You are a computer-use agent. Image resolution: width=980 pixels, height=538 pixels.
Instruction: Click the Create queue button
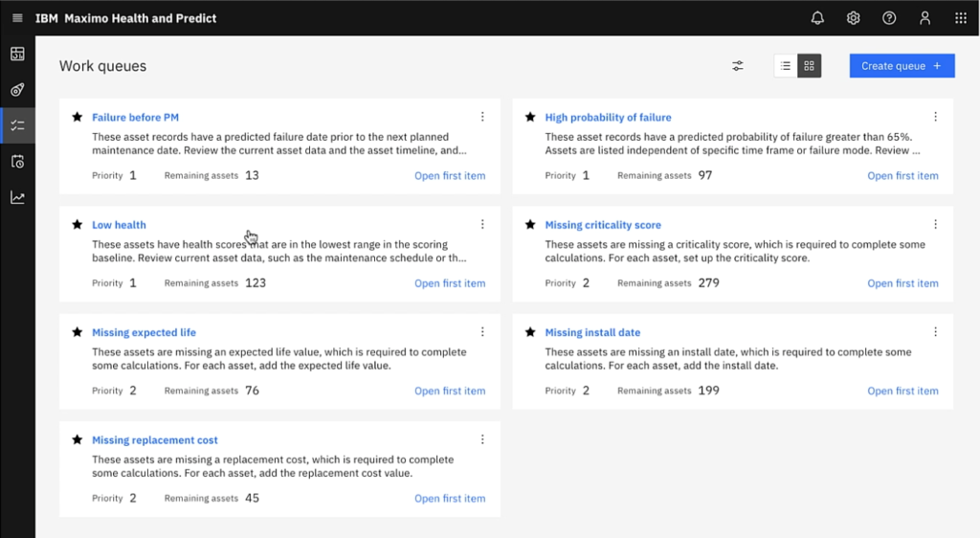pos(902,66)
